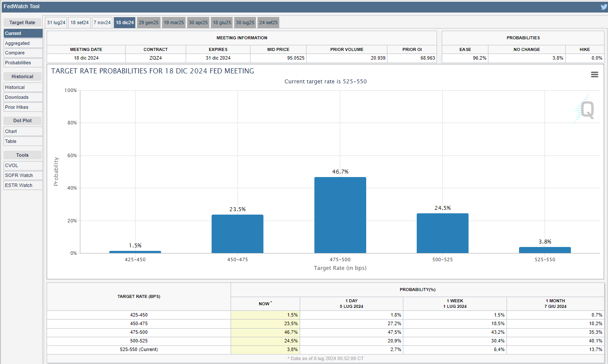Screen dimensions: 608x364
Task: Click the QuikStrike Q logo watermark
Action: click(x=586, y=109)
